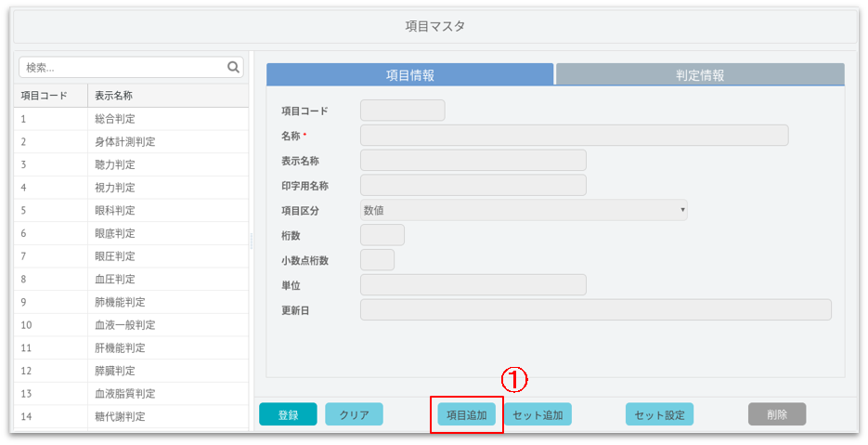Sort by 表示名称 column header
Image resolution: width=868 pixels, height=445 pixels.
(168, 96)
